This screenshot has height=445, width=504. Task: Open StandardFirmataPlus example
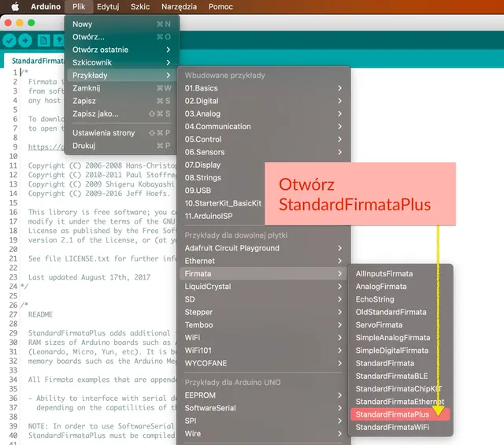400,414
